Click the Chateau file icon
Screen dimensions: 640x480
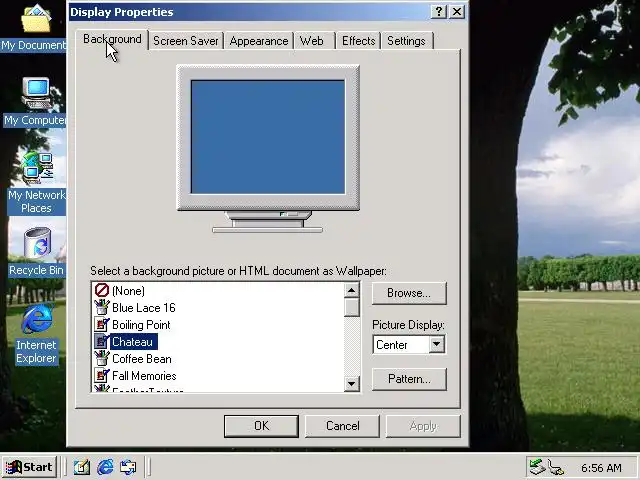[x=102, y=342]
